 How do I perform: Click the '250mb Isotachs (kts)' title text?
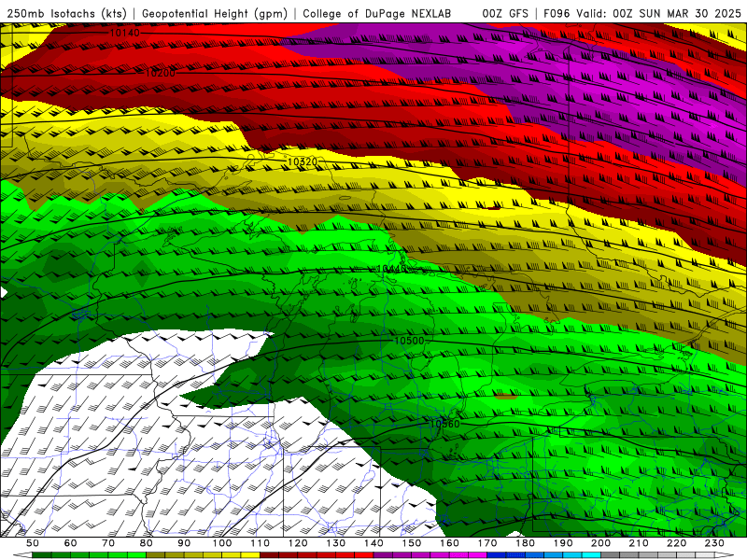click(x=66, y=13)
